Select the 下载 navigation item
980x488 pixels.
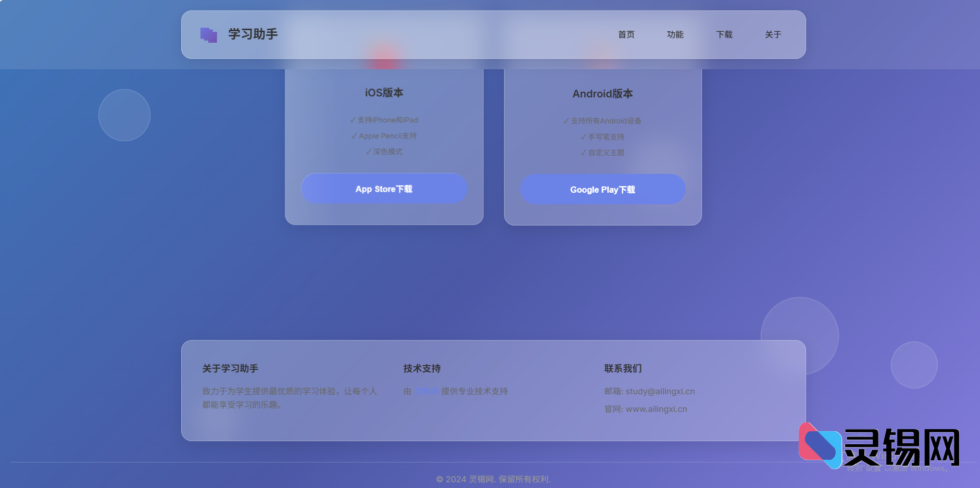coord(724,34)
